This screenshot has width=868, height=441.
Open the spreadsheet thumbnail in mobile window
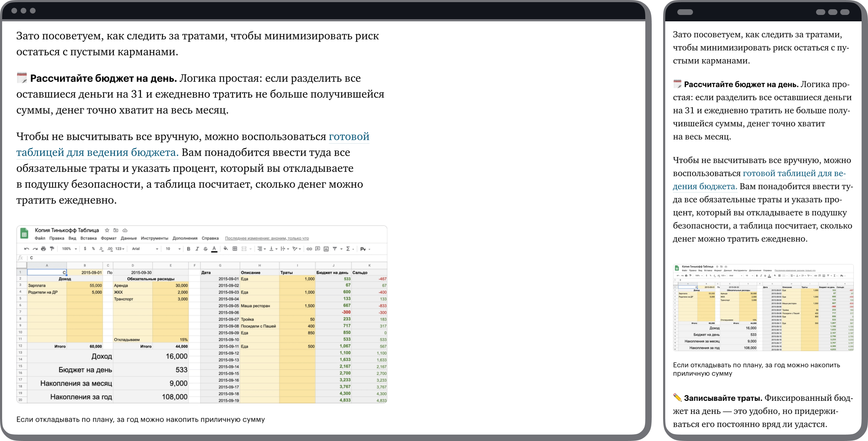(763, 308)
